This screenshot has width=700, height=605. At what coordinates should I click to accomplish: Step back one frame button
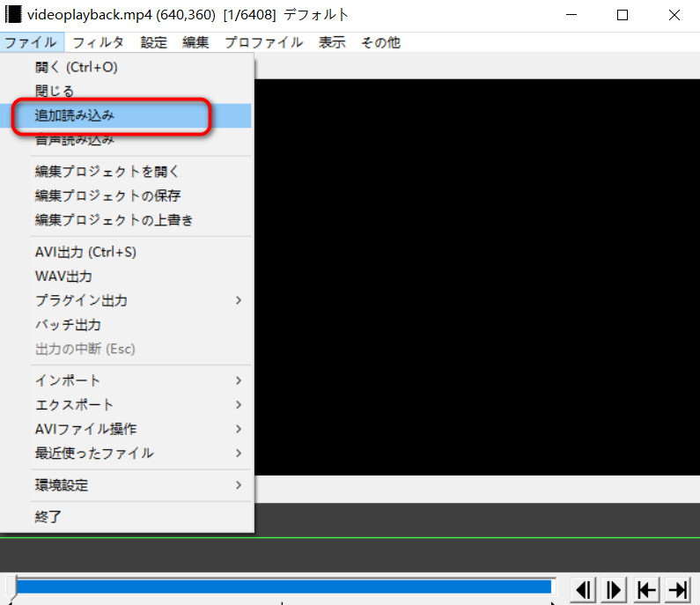click(x=584, y=590)
